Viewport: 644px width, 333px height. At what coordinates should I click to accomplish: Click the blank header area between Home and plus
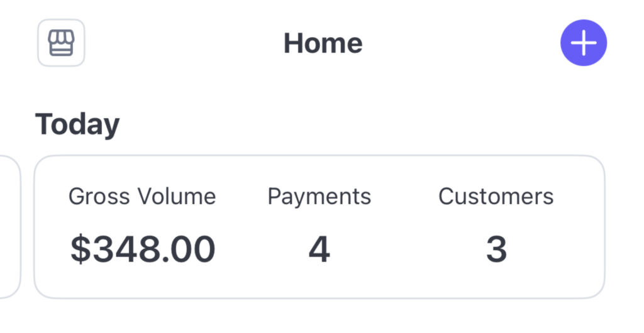tap(459, 43)
